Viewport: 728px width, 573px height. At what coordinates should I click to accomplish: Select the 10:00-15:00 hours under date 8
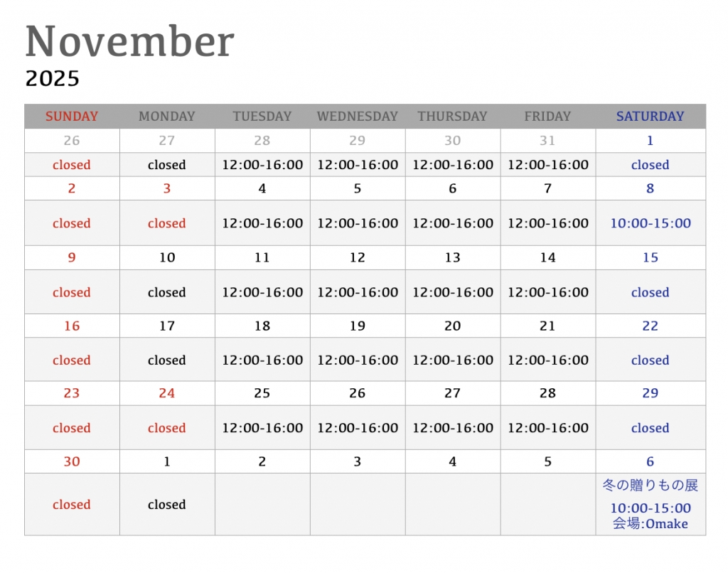[650, 223]
